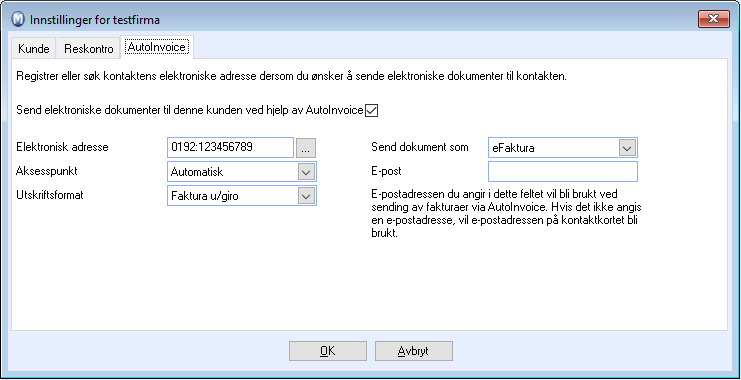The height and width of the screenshot is (380, 741).
Task: Click the Elektronisk adresse label
Action: 62,147
